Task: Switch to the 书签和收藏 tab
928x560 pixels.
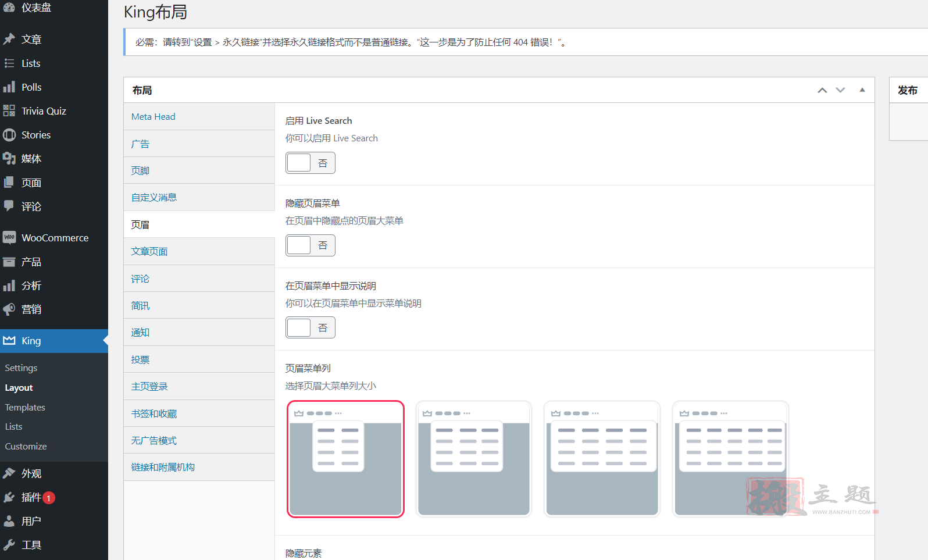Action: pos(199,413)
